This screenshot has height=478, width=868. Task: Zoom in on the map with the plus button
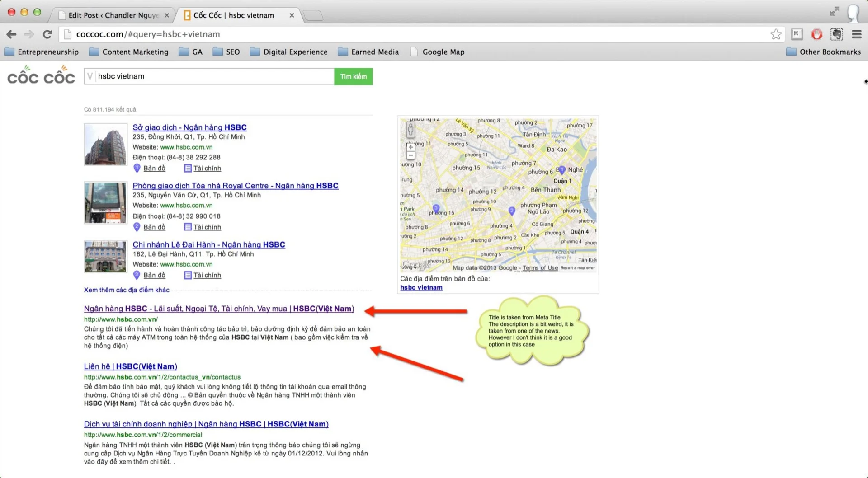410,147
